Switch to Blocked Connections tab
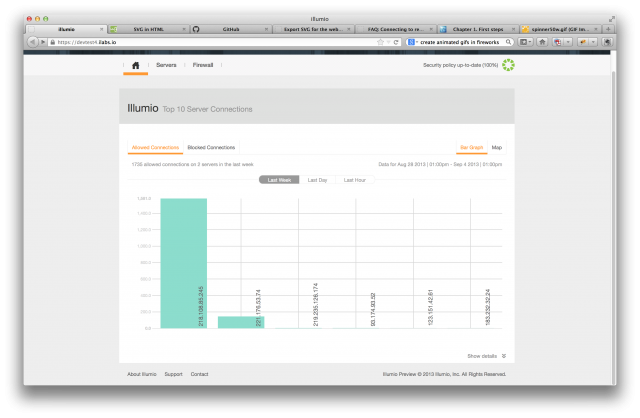 click(x=211, y=147)
